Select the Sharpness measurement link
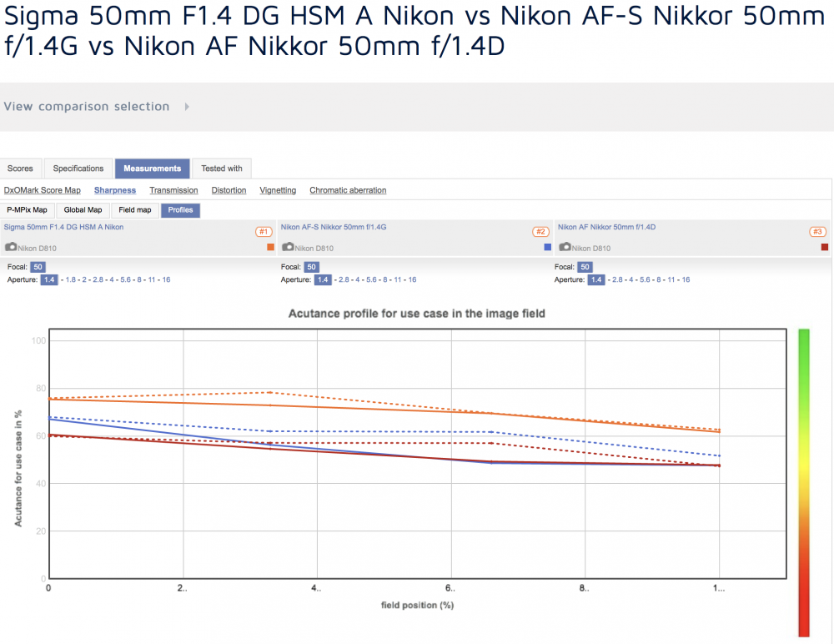Image resolution: width=834 pixels, height=644 pixels. (115, 190)
